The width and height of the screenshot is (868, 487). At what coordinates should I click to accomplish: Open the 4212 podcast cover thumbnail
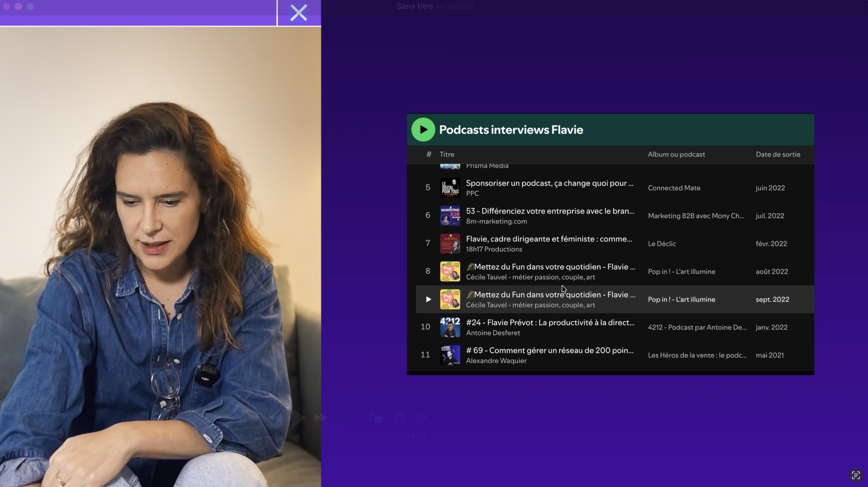[450, 327]
